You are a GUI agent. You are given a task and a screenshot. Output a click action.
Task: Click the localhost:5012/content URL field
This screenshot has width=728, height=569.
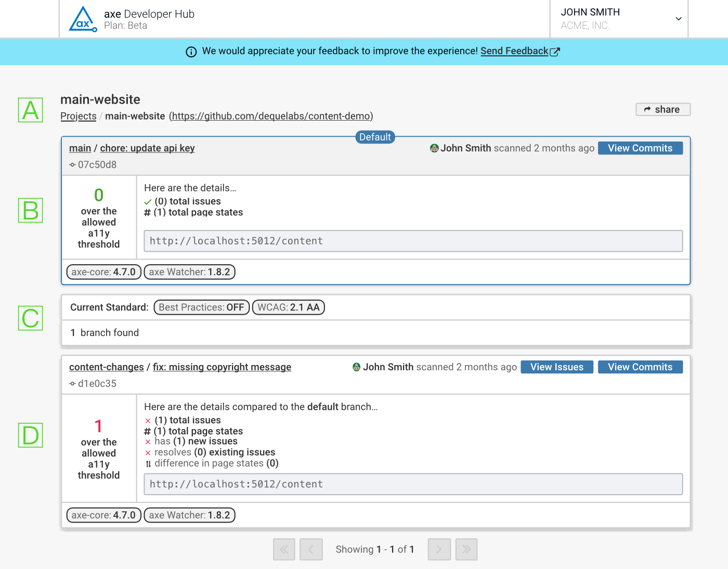[413, 241]
